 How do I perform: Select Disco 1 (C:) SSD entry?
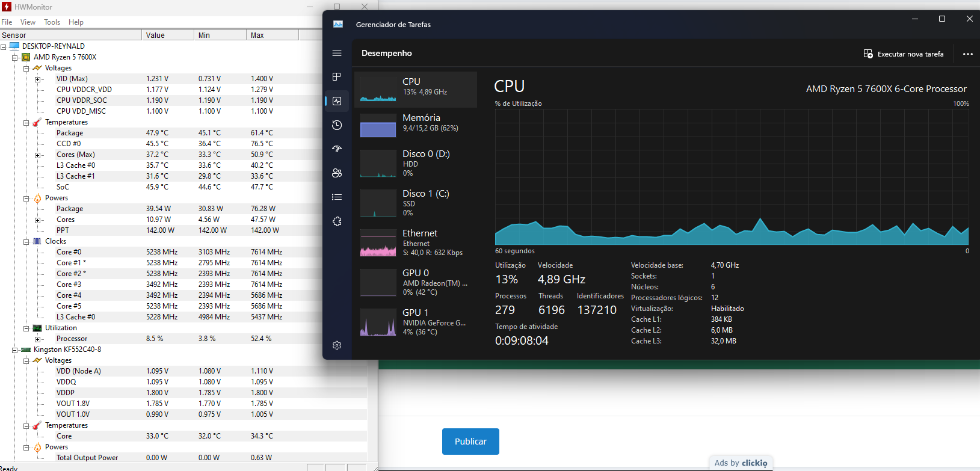416,203
